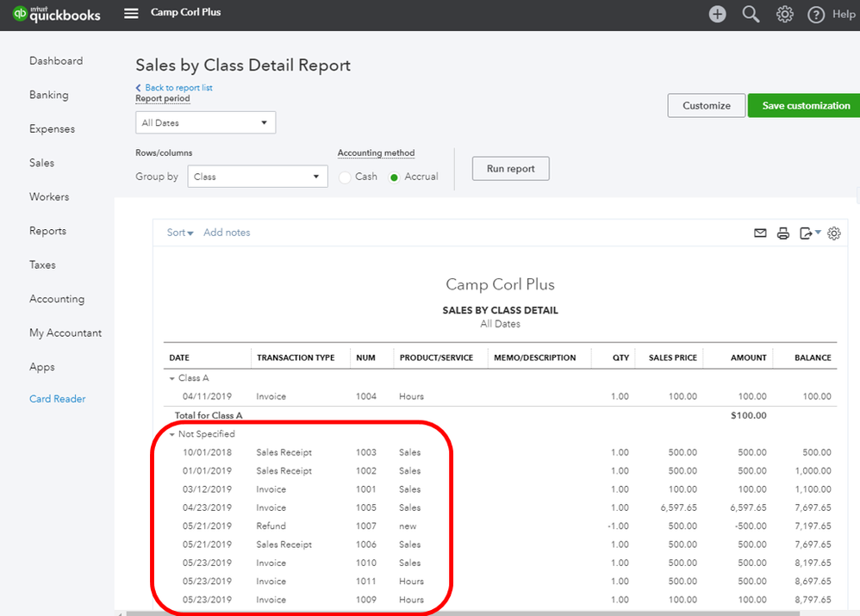This screenshot has width=860, height=616.
Task: Click the Camp Corl Plus company name in header
Action: [186, 12]
